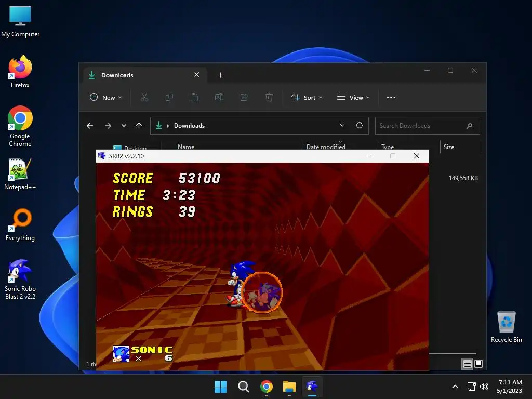Go forward in File Explorer

point(108,126)
